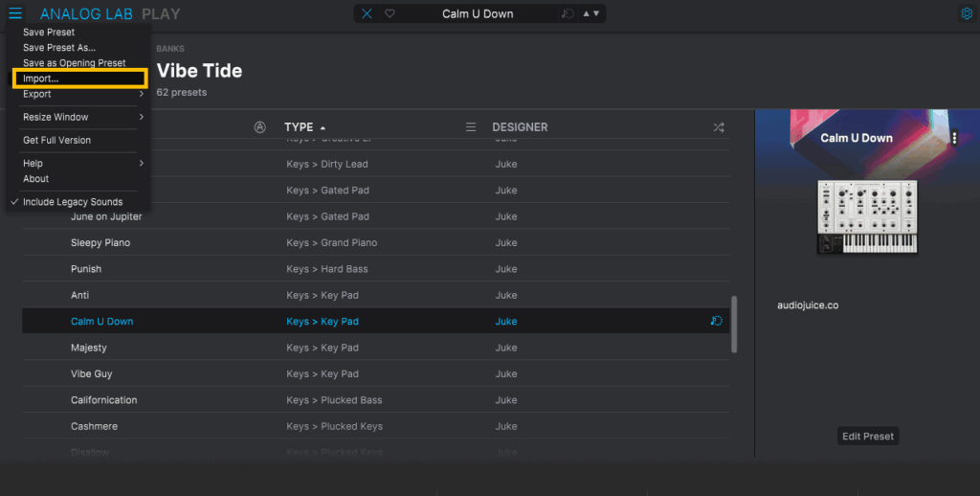Shuffle presets with the shuffle icon
980x496 pixels.
(719, 127)
